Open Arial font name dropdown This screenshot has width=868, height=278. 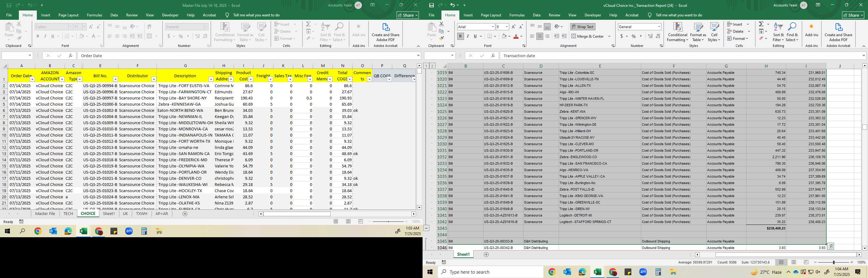pyautogui.click(x=493, y=27)
